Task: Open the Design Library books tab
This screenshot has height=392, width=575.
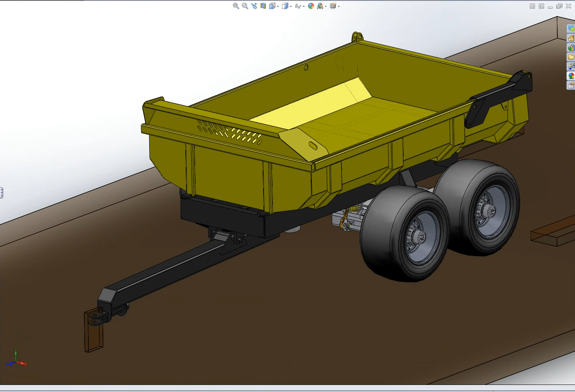Action: (x=571, y=48)
